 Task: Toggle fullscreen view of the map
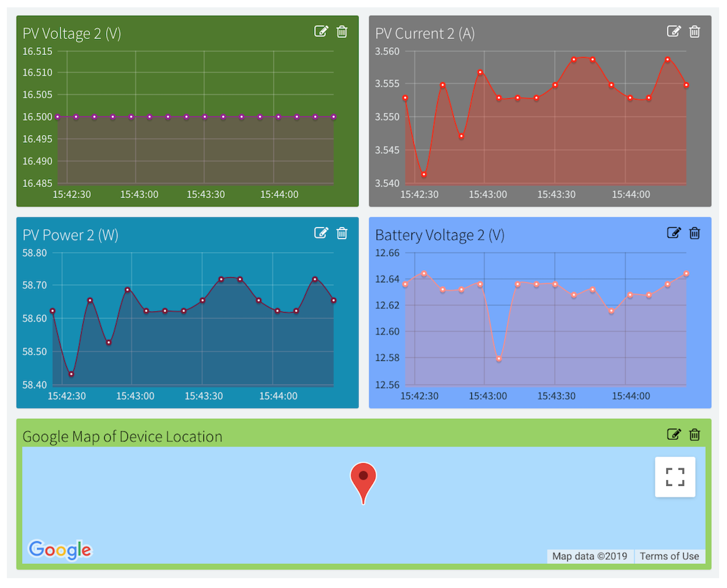point(675,477)
